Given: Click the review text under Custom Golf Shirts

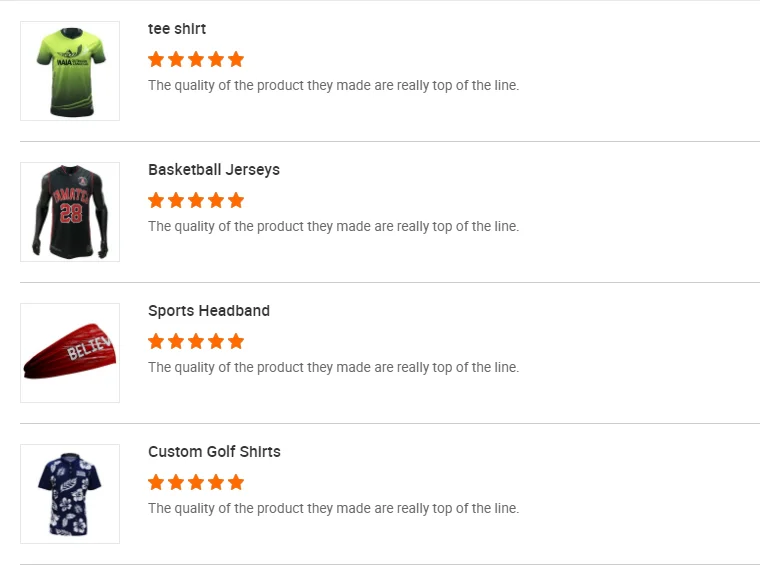Looking at the screenshot, I should point(333,509).
